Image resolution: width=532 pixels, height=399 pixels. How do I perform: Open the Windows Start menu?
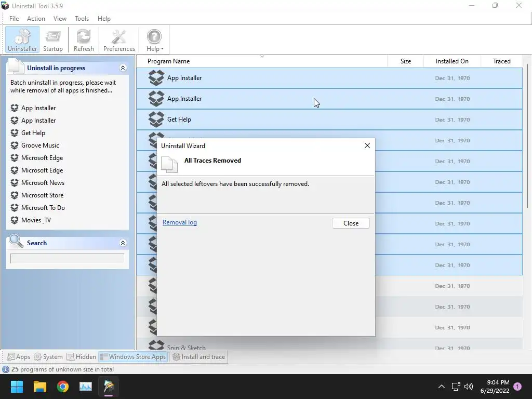click(17, 387)
